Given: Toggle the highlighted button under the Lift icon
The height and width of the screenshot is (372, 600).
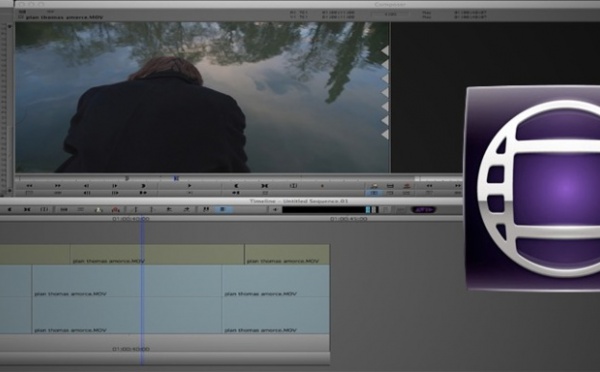Looking at the screenshot, I should coord(374,193).
